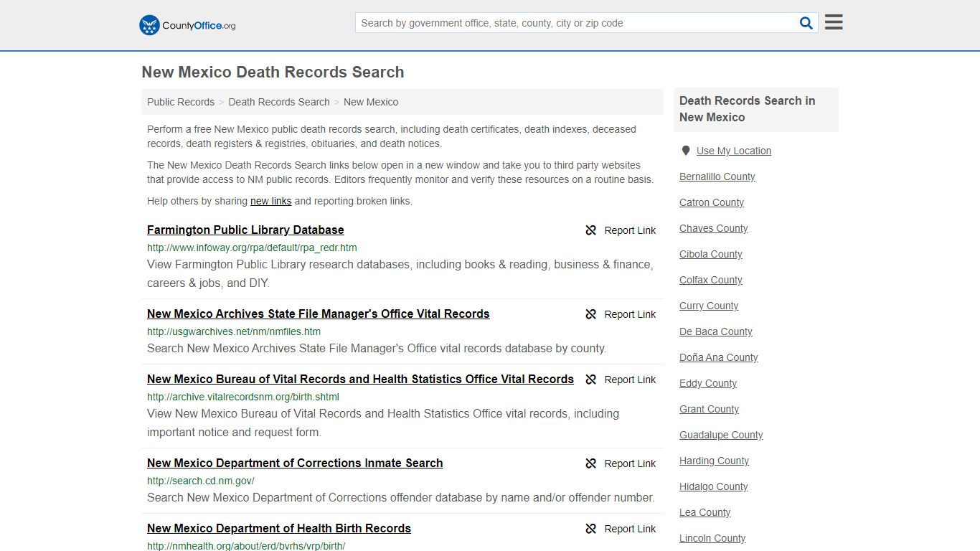Image resolution: width=980 pixels, height=551 pixels.
Task: Select Lea County in sidebar
Action: click(705, 512)
